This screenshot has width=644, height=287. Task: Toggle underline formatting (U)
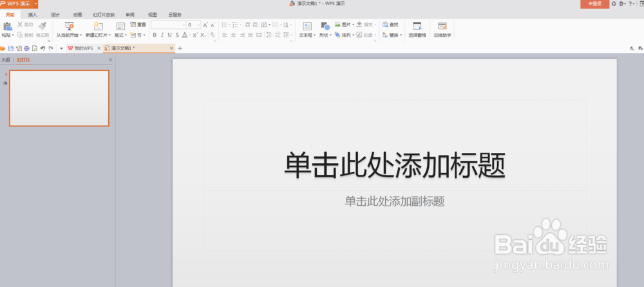(169, 35)
